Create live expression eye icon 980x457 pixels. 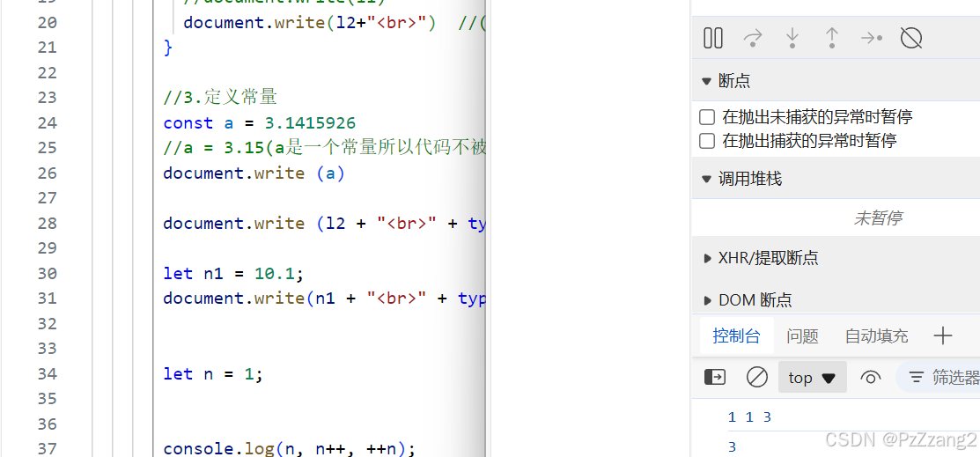tap(871, 377)
